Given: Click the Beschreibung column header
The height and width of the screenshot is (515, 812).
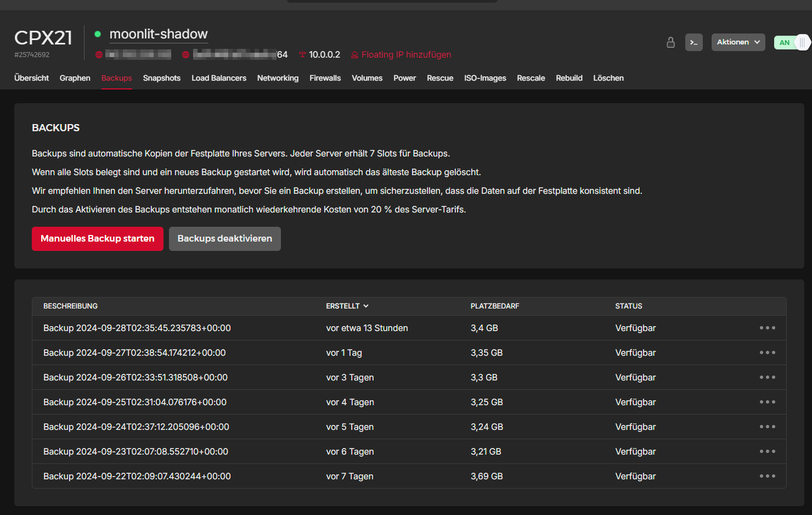Looking at the screenshot, I should 70,306.
